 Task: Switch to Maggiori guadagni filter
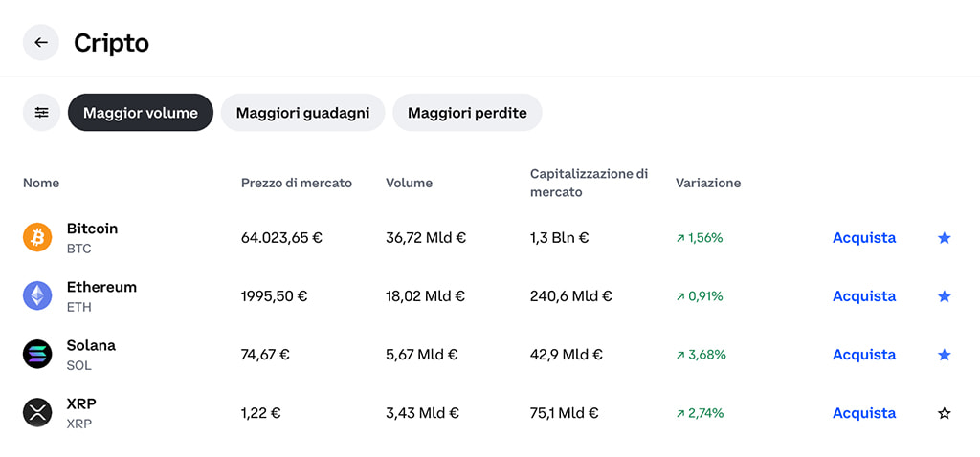pos(302,113)
